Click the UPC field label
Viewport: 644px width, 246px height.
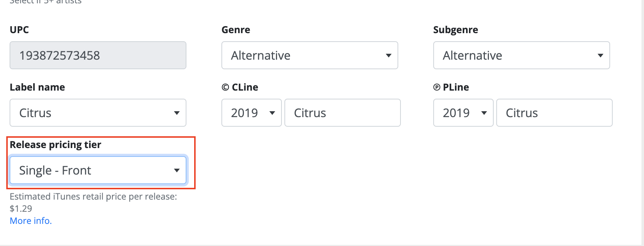tap(19, 30)
